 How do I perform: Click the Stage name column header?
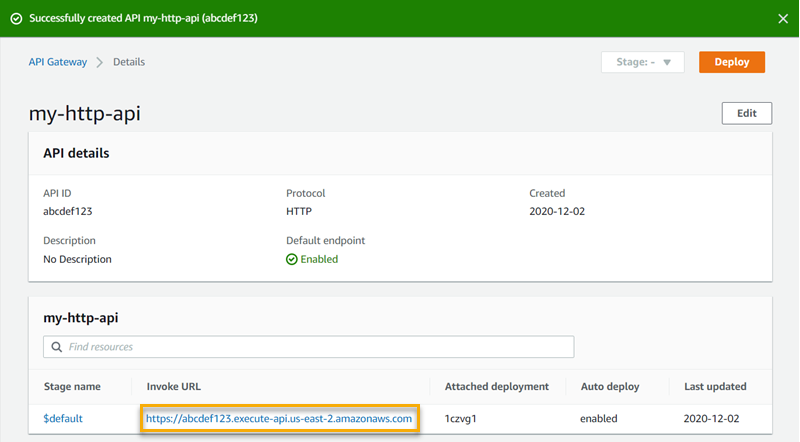click(72, 386)
